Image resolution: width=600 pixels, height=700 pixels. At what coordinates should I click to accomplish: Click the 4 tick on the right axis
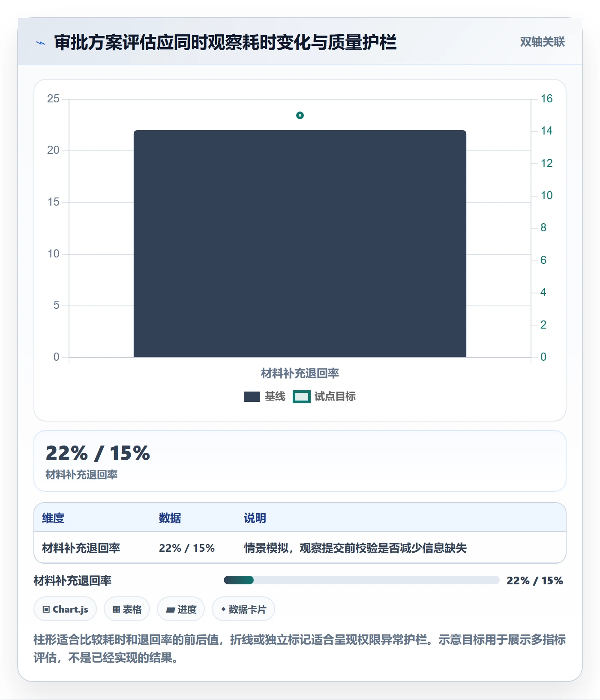543,292
